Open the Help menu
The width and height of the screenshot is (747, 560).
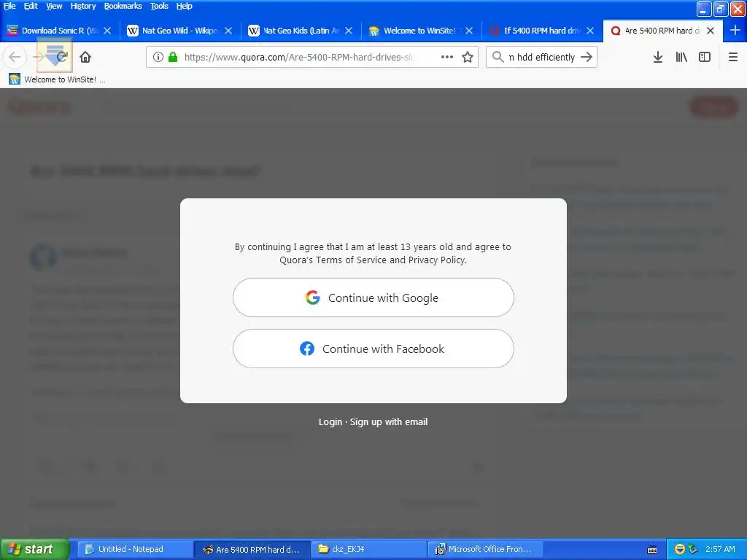point(185,6)
